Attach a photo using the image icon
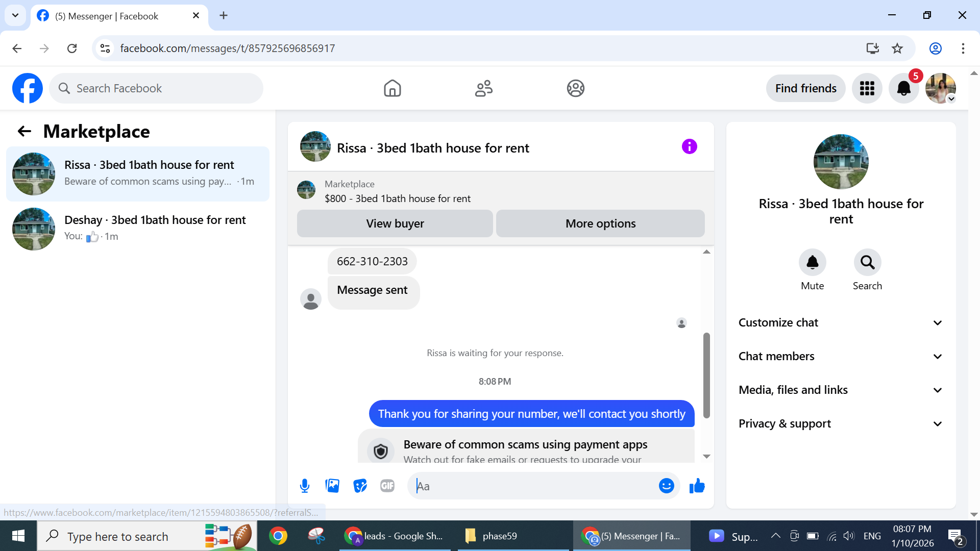The image size is (980, 551). click(332, 486)
